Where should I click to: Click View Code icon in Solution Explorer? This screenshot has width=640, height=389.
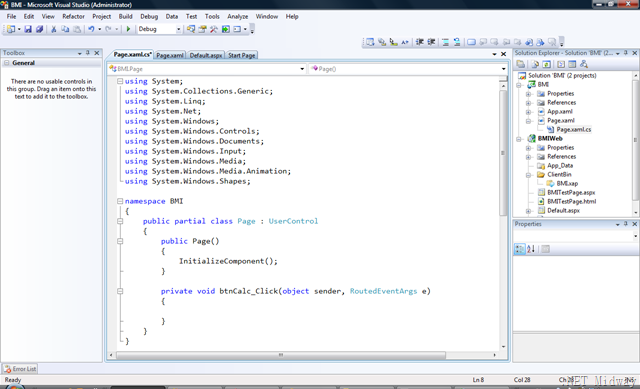coord(561,64)
